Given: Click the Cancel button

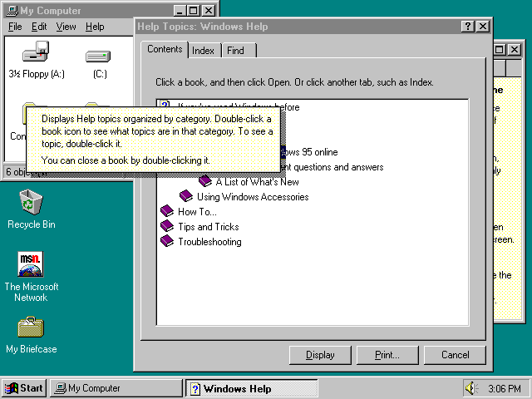Looking at the screenshot, I should 455,355.
